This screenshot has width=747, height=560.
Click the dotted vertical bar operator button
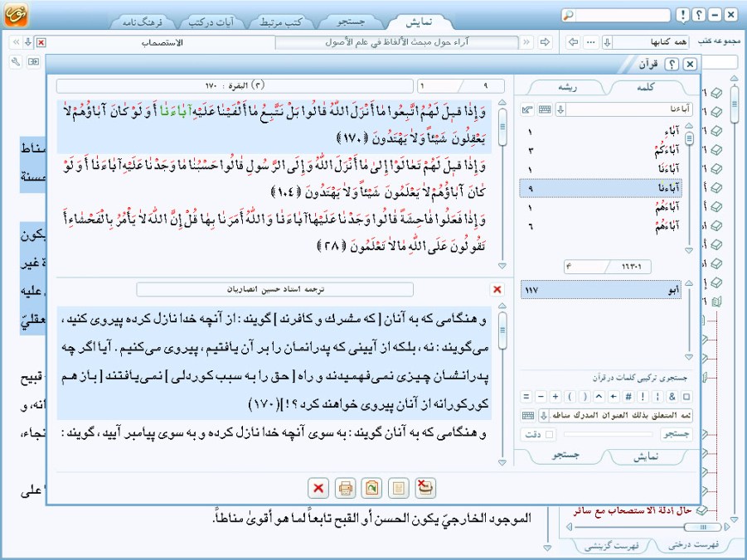tap(657, 396)
